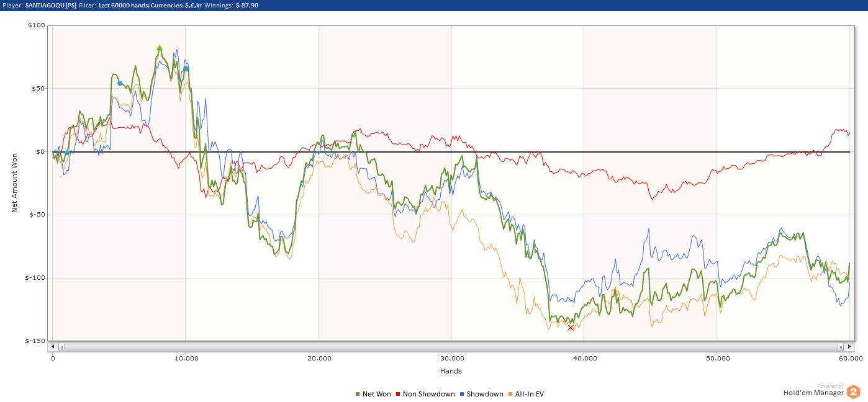Click the blue dot marker near $55
Viewport: 868px width, 402px height.
coord(120,83)
